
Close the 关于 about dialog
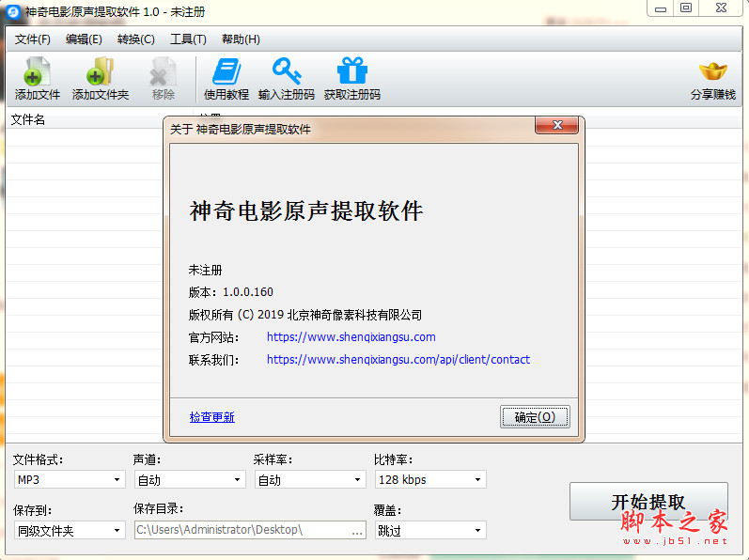click(557, 125)
